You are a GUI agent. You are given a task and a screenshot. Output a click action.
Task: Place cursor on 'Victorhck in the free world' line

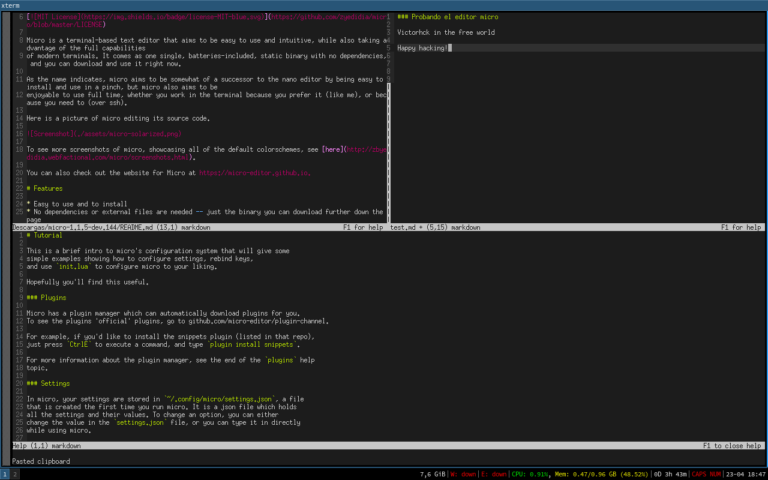coord(446,33)
